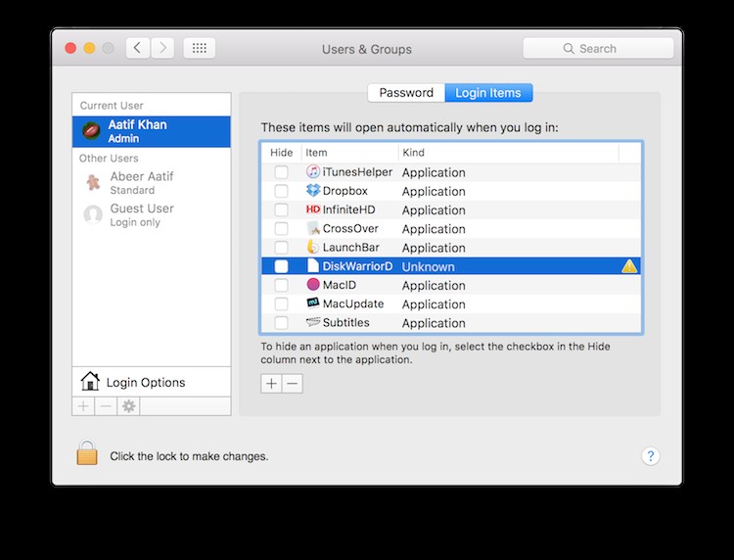The width and height of the screenshot is (734, 560).
Task: Select the MacUpdate item name
Action: pos(353,303)
